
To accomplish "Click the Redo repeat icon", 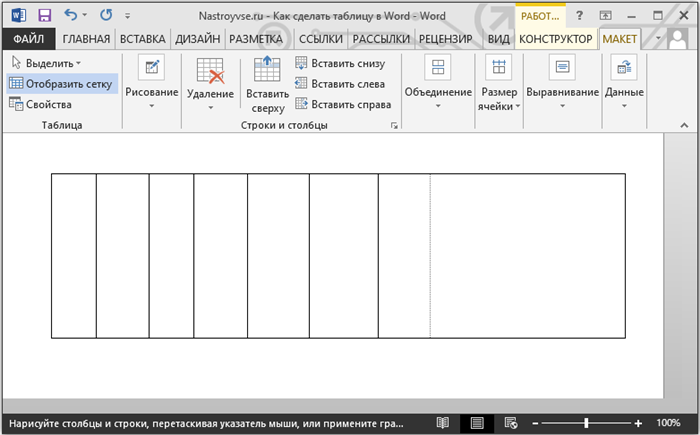I will pyautogui.click(x=106, y=15).
